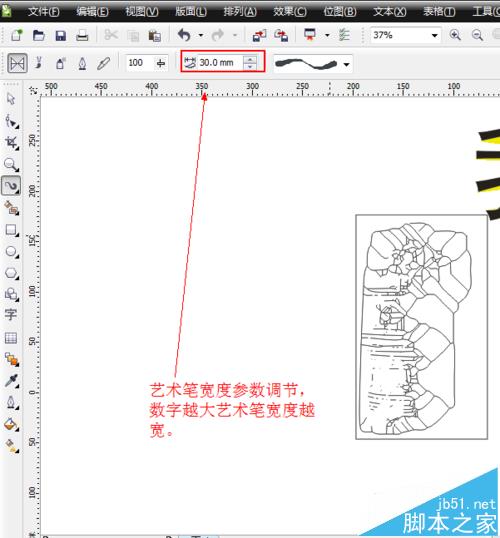Open the freehand smoothing slider button
500x538 pixels.
(161, 63)
